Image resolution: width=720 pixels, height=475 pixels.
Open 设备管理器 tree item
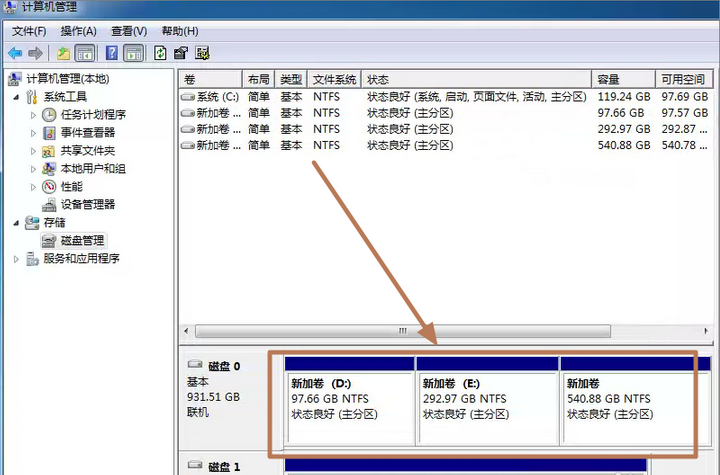88,204
